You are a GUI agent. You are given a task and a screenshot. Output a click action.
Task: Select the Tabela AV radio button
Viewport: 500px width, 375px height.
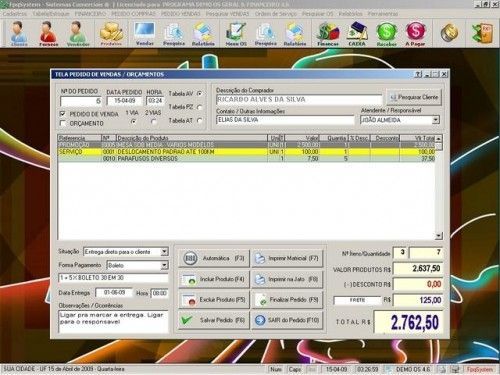[199, 94]
